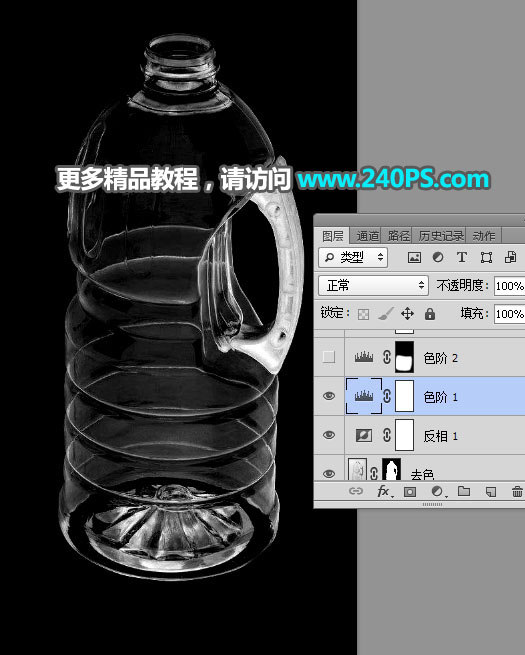This screenshot has height=655, width=525.
Task: Click mask link chain on 去色 layer
Action: click(x=374, y=473)
